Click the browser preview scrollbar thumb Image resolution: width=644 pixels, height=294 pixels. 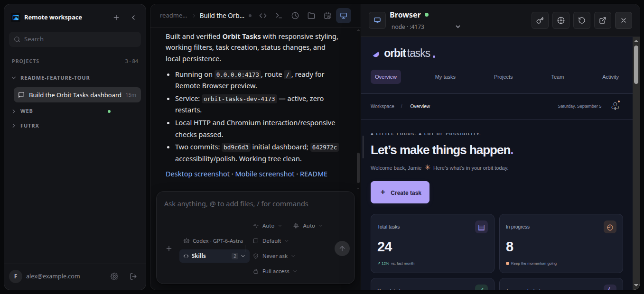pos(636,64)
